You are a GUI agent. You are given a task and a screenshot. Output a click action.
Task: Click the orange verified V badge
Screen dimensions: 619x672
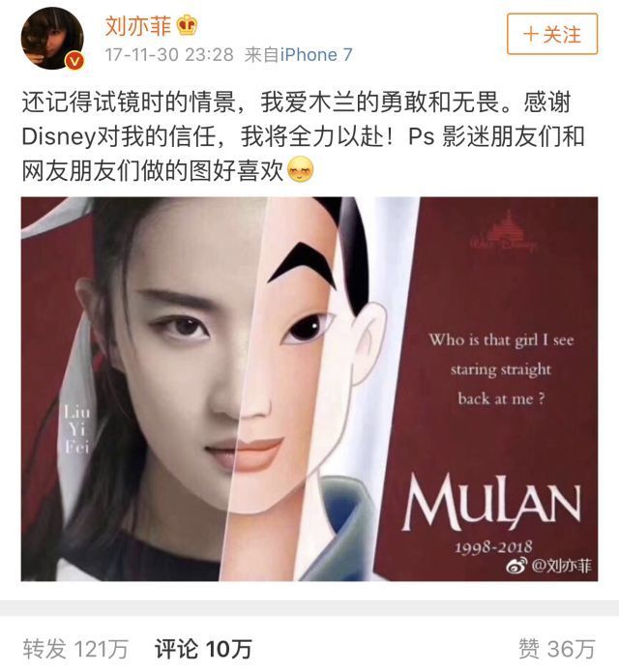[74, 61]
